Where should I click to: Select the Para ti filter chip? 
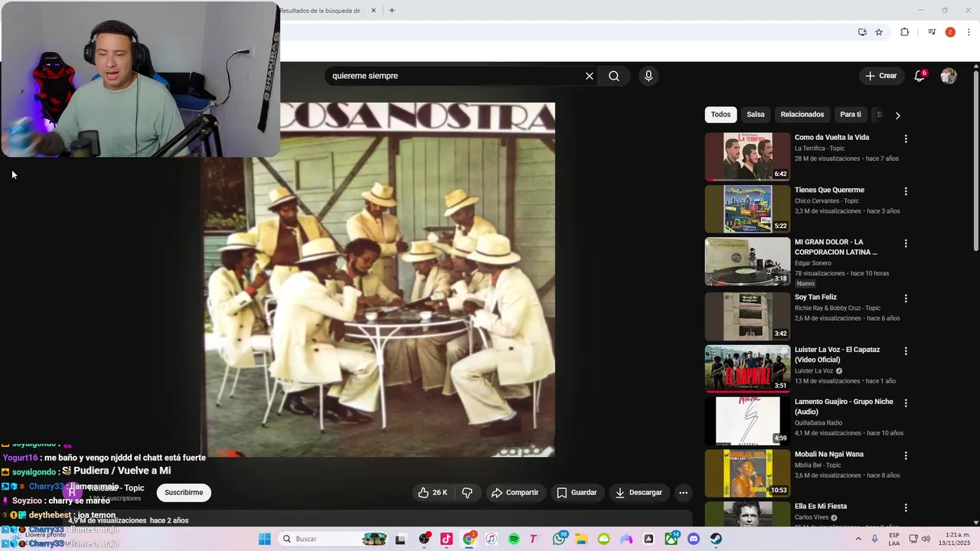click(x=851, y=115)
